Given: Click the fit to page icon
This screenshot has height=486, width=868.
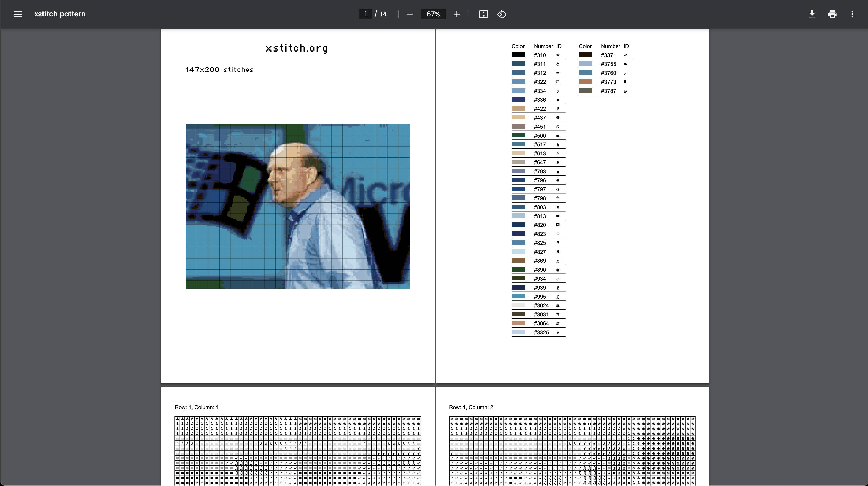Looking at the screenshot, I should coord(483,14).
